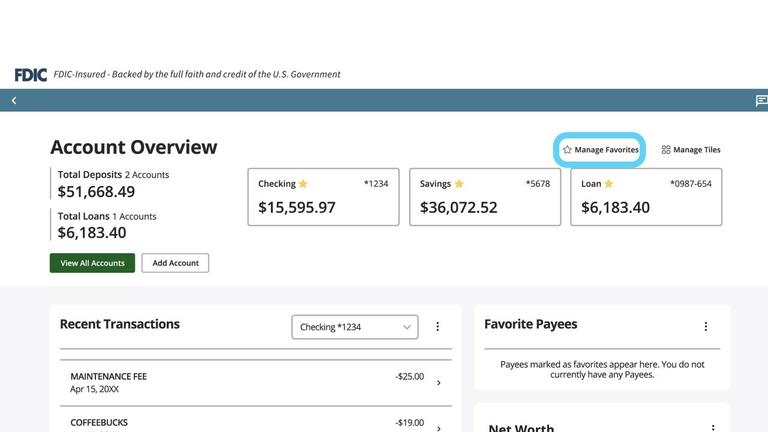This screenshot has height=432, width=768.
Task: Click the FDIC logo
Action: click(x=30, y=74)
